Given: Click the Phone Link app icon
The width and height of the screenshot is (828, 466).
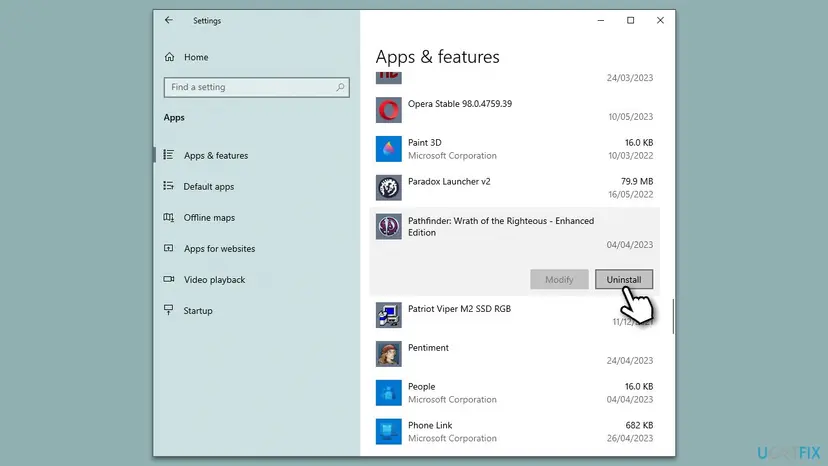Looking at the screenshot, I should pyautogui.click(x=389, y=432).
